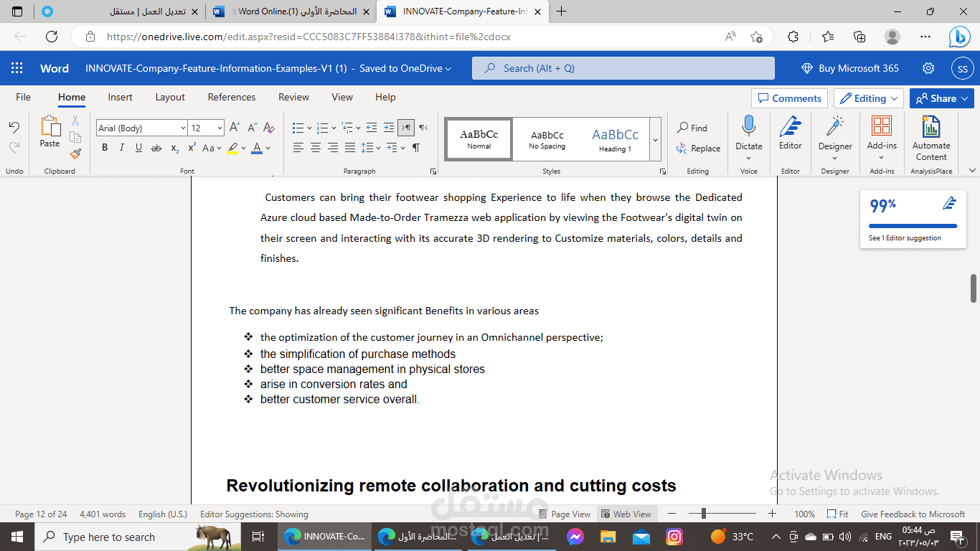Toggle underline formatting

(x=138, y=148)
